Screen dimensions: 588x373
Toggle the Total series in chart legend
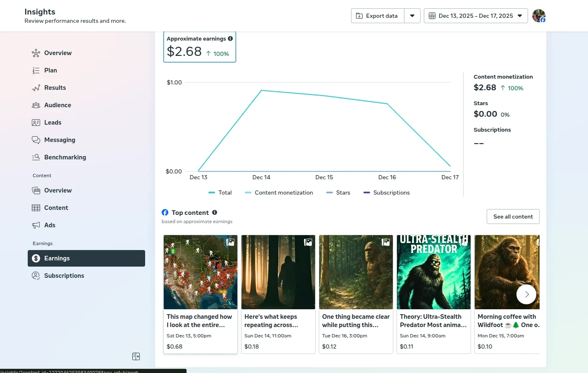pos(220,193)
